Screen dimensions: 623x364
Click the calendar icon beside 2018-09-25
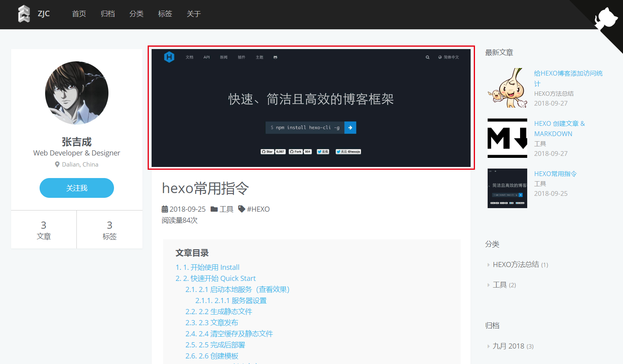coord(165,209)
